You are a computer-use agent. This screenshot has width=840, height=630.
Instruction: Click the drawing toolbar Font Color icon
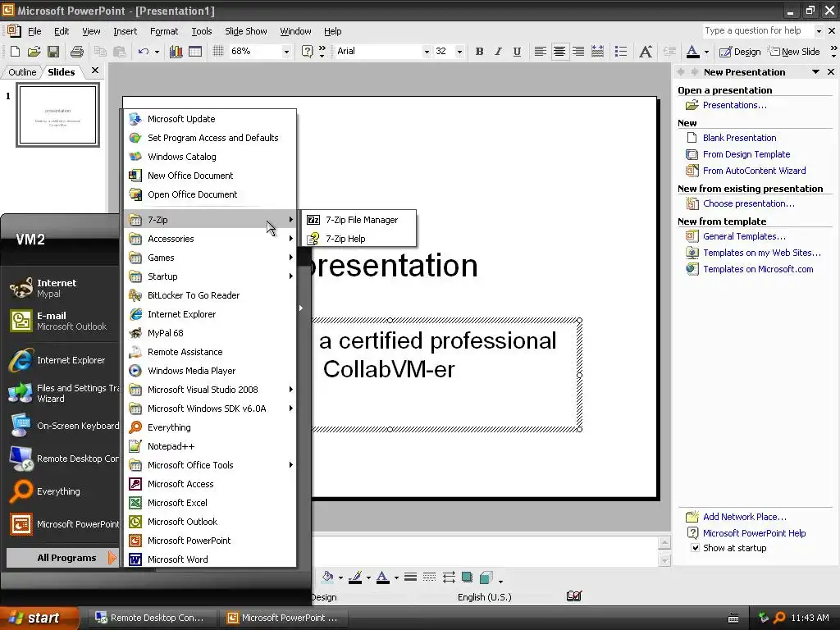coord(382,577)
